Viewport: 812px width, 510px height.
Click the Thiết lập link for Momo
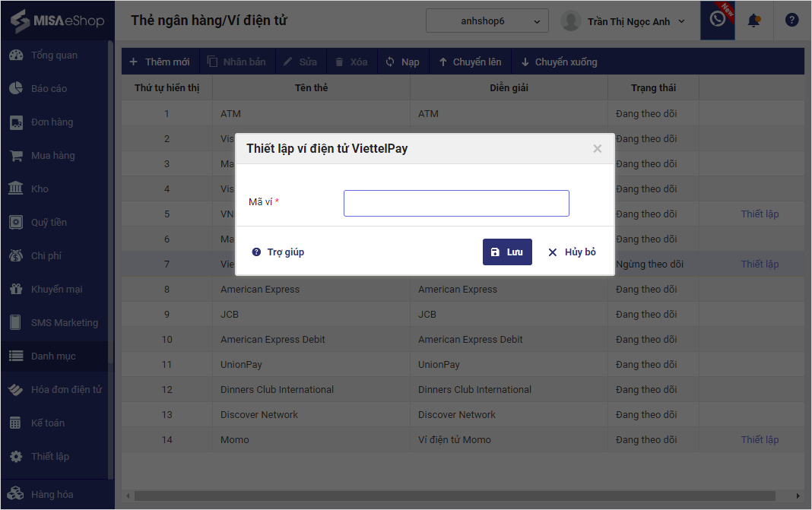(760, 440)
